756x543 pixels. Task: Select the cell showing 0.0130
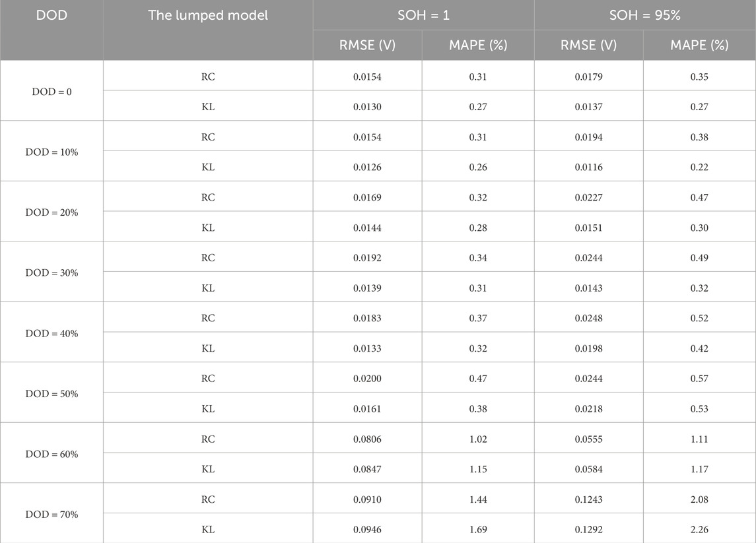pyautogui.click(x=367, y=107)
